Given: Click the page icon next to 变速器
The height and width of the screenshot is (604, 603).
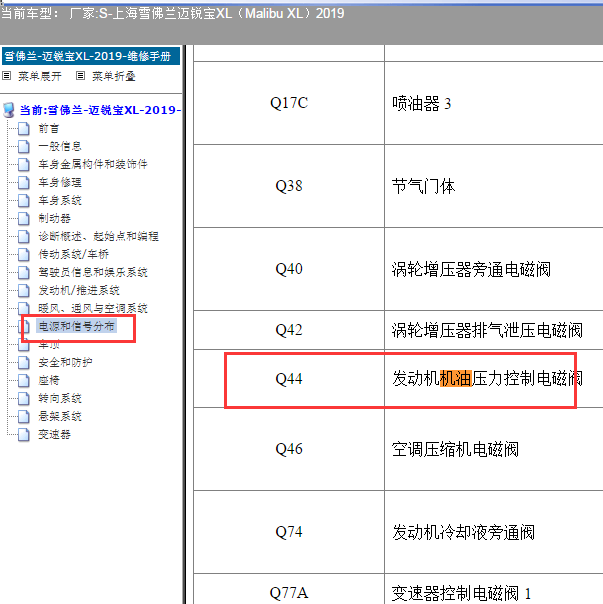Looking at the screenshot, I should point(24,435).
